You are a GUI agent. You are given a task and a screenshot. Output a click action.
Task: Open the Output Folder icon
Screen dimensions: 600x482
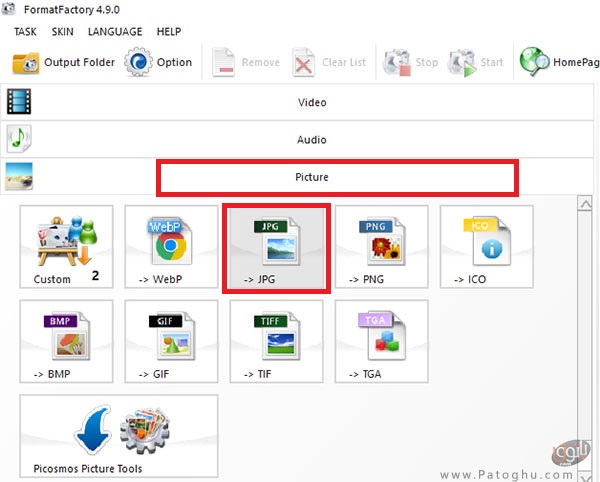25,62
